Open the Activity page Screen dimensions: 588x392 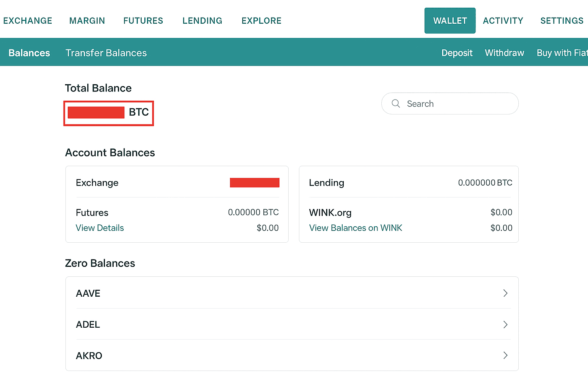click(503, 21)
